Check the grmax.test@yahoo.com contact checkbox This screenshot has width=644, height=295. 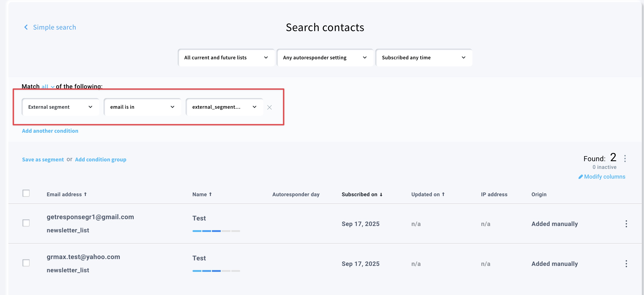click(x=26, y=263)
